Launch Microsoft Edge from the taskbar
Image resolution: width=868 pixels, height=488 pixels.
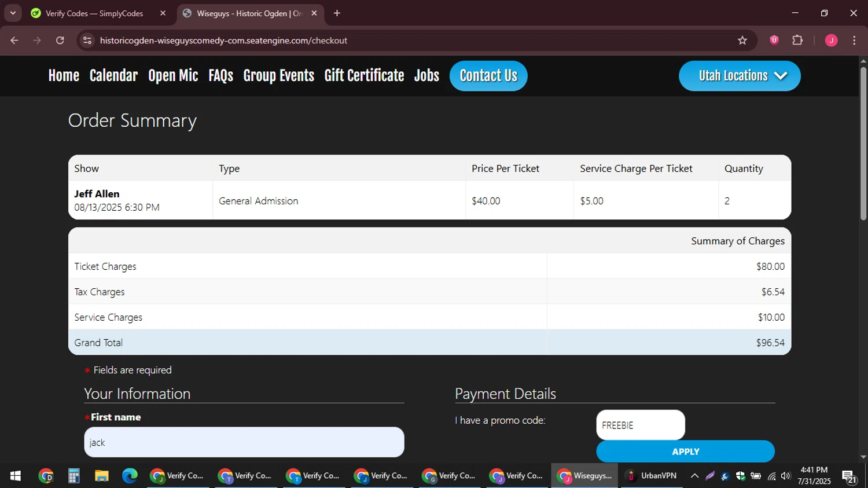(130, 476)
